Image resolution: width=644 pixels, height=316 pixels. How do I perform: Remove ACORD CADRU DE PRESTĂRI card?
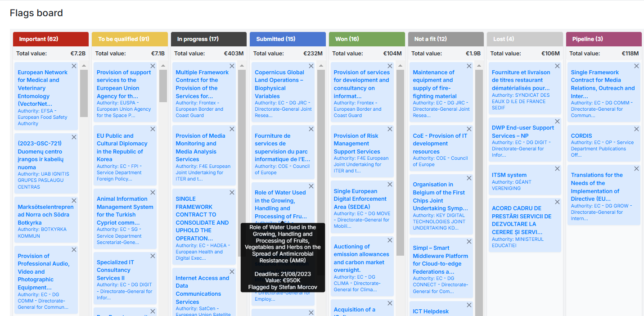[557, 202]
